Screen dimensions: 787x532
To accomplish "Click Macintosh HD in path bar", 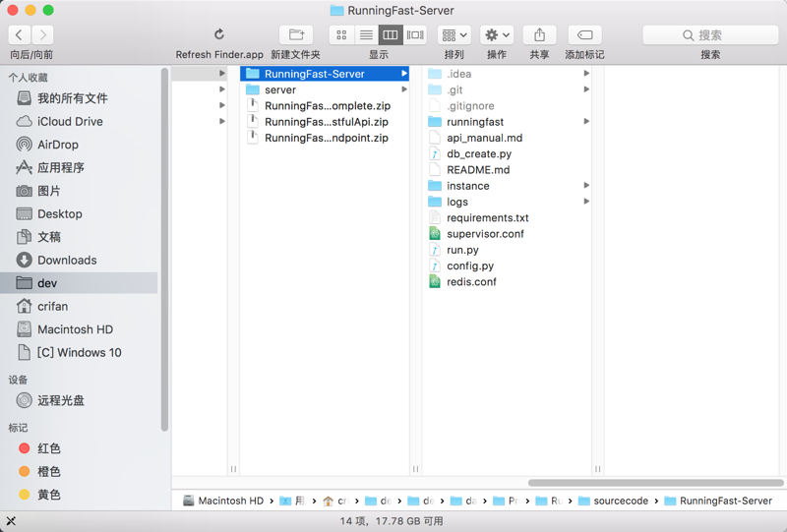I will click(223, 501).
